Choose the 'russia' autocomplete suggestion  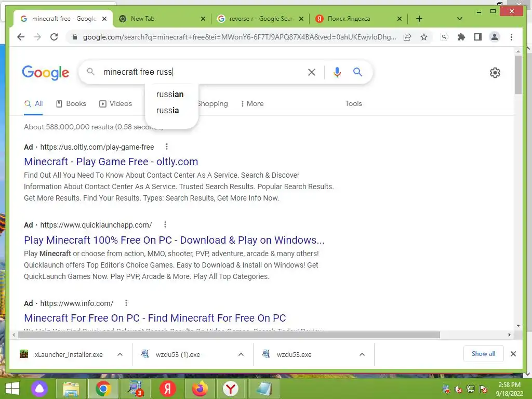click(168, 111)
